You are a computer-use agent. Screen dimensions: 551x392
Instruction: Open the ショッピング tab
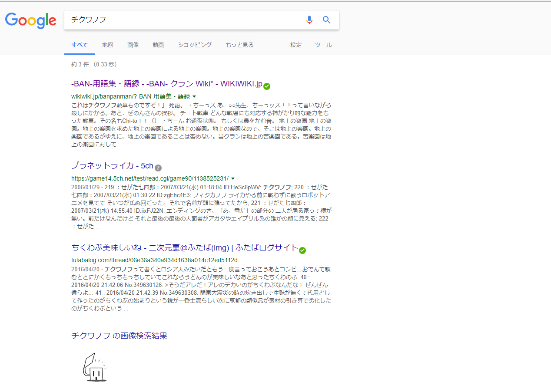[x=195, y=45]
